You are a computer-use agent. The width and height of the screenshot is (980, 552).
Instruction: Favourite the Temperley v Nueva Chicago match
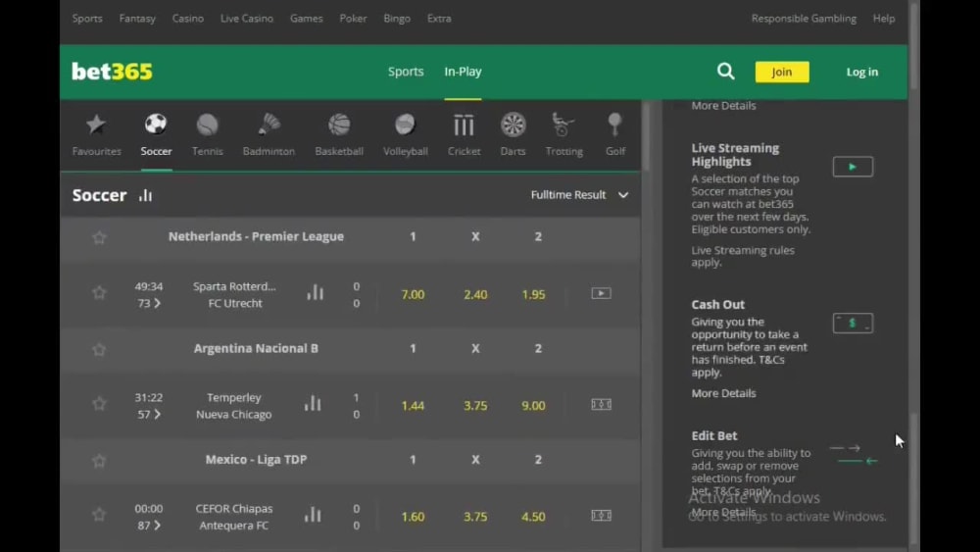click(99, 404)
